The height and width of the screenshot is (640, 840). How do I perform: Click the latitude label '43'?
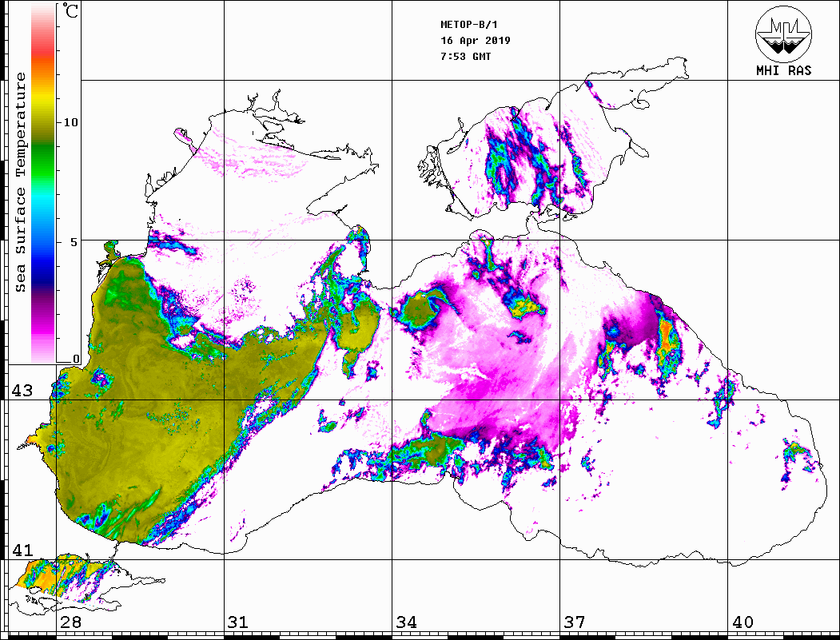pyautogui.click(x=22, y=391)
